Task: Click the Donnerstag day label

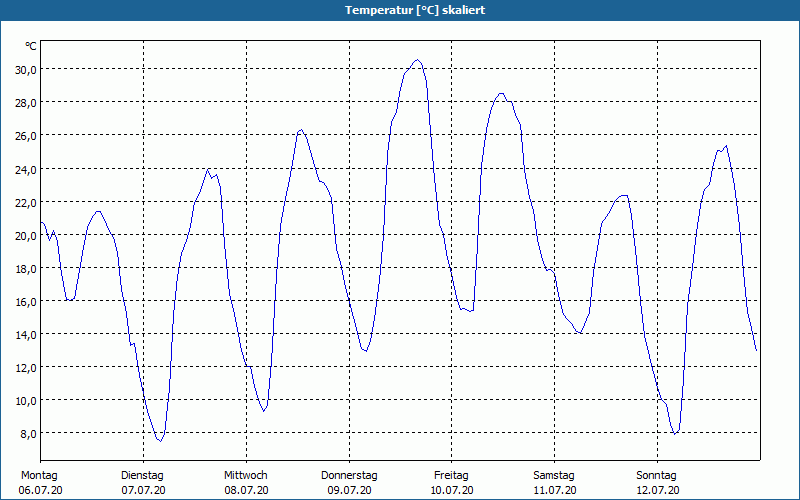Action: click(x=349, y=476)
